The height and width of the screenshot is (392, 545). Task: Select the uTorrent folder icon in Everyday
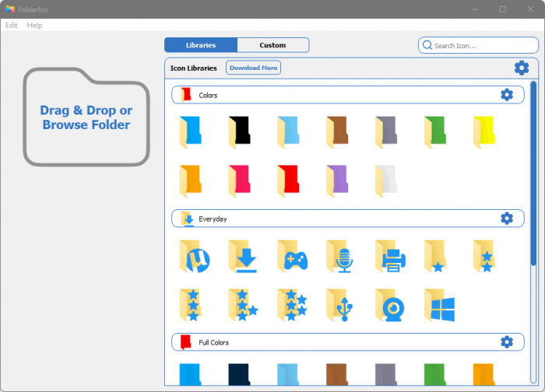pyautogui.click(x=195, y=256)
